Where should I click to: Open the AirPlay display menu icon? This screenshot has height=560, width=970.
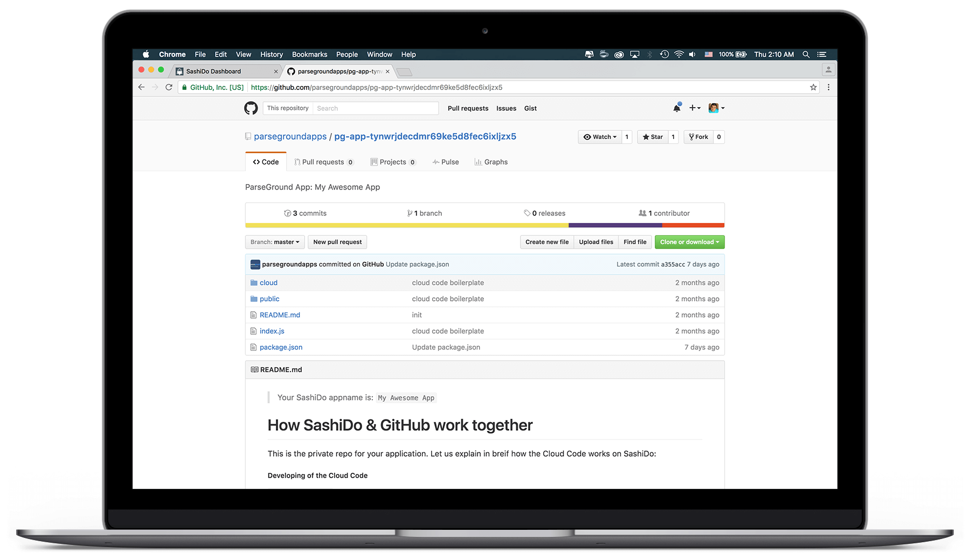coord(635,54)
